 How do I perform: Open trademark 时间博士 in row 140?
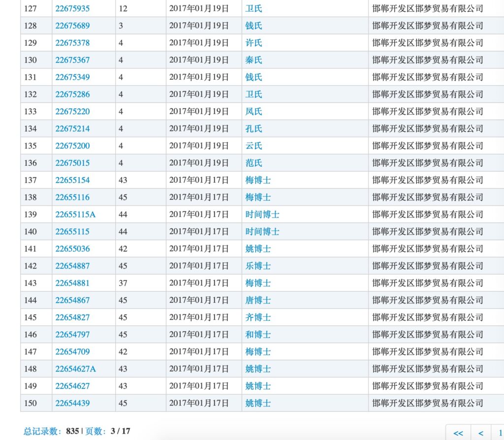point(262,232)
